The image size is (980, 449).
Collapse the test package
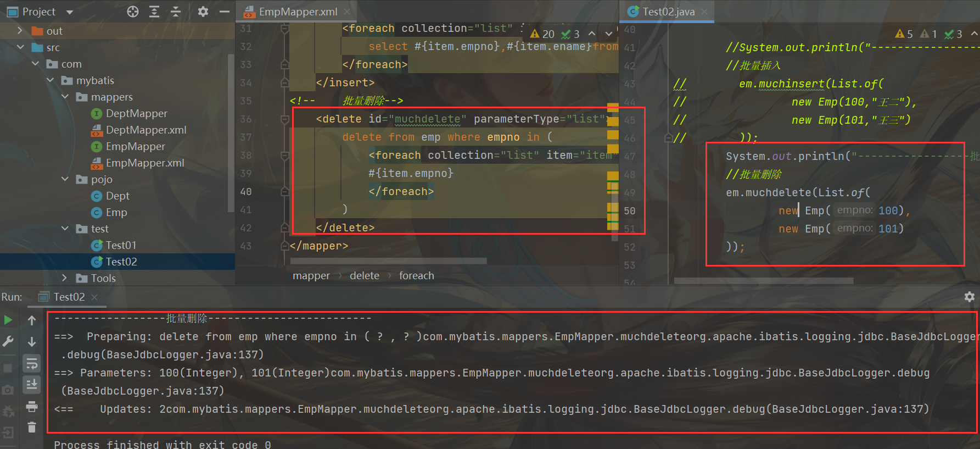65,229
